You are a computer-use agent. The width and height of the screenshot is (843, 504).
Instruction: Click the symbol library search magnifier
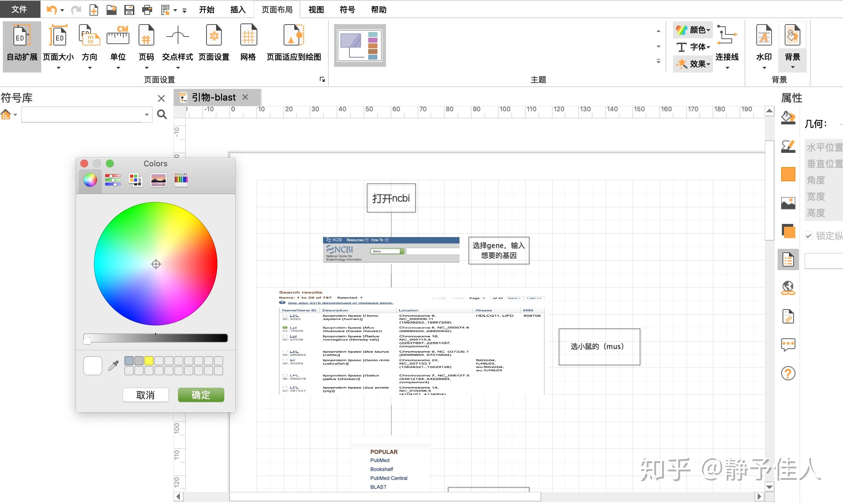pos(162,114)
